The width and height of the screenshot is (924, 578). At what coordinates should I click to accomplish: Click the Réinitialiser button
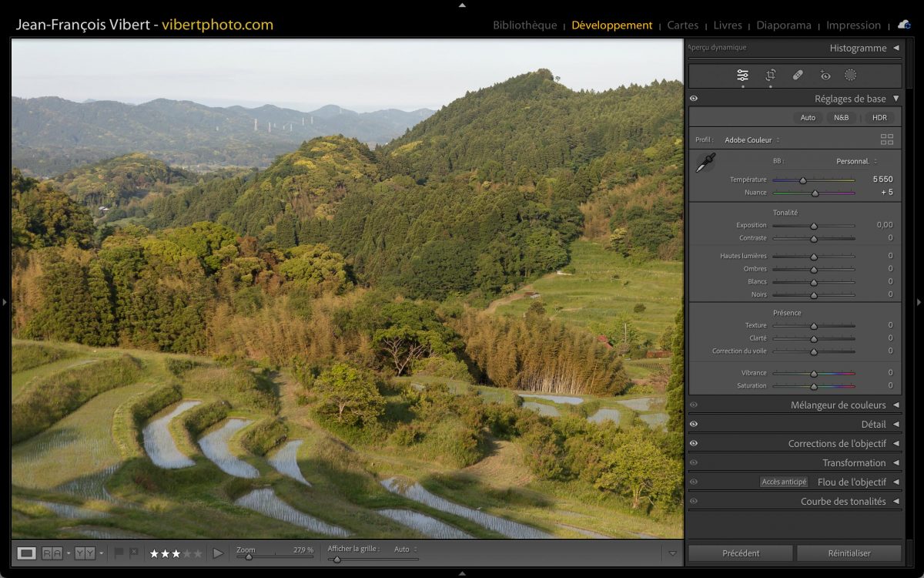point(849,553)
